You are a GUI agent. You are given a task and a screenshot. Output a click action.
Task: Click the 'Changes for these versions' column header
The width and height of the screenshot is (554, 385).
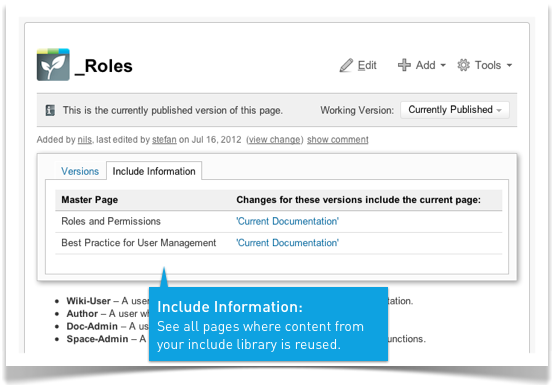click(358, 200)
